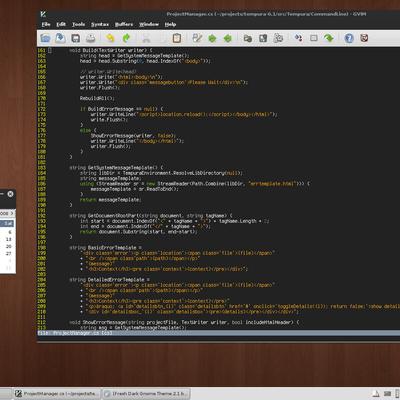Build tags with the toolbar ctags icon
Image resolution: width=400 pixels, height=400 pixels.
[x=314, y=38]
